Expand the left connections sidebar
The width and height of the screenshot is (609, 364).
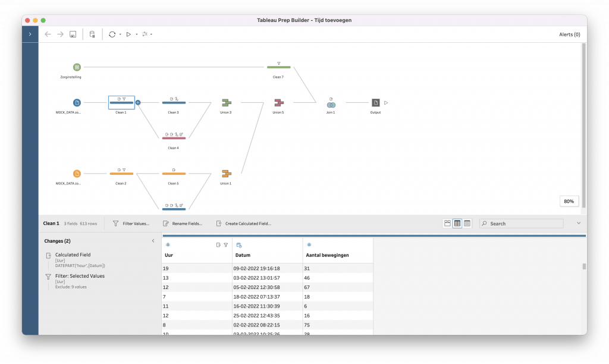30,34
